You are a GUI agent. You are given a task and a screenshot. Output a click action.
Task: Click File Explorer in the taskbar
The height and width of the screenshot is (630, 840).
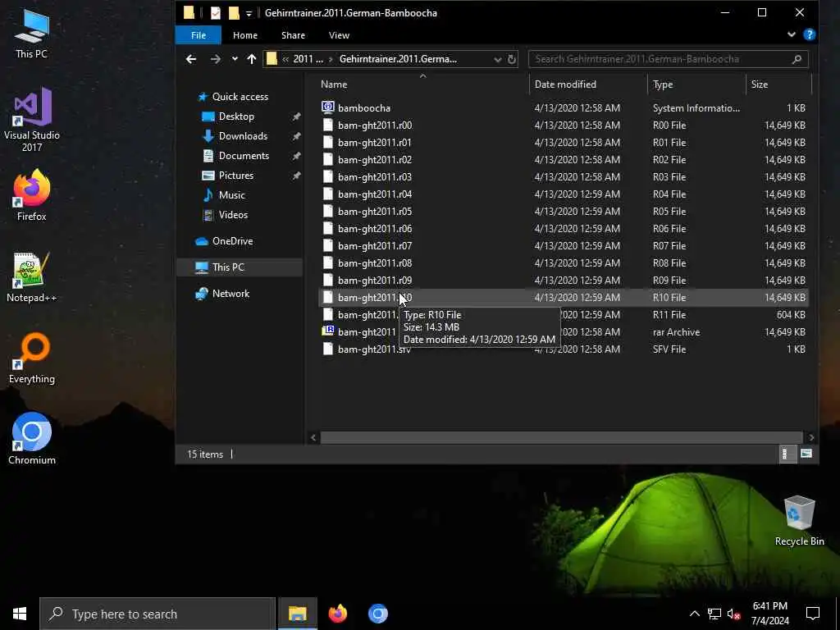point(297,614)
